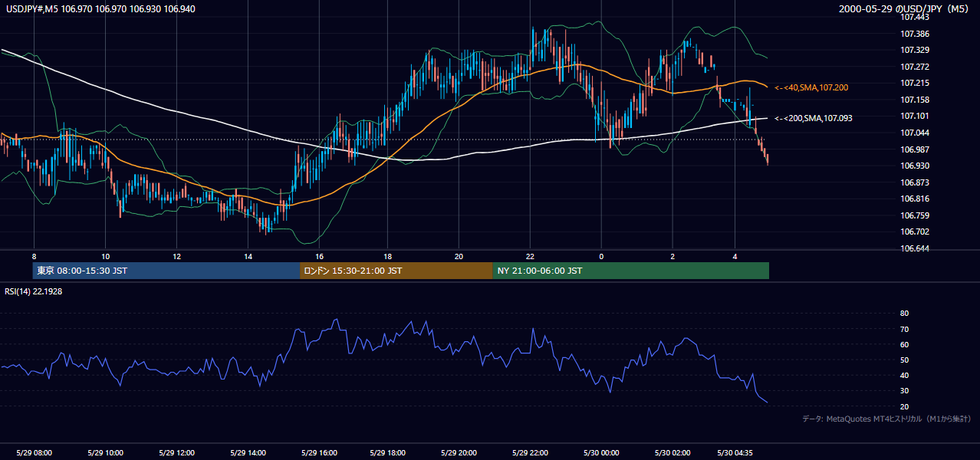Image resolution: width=980 pixels, height=460 pixels.
Task: Click the 106.759 price axis label
Action: 916,215
